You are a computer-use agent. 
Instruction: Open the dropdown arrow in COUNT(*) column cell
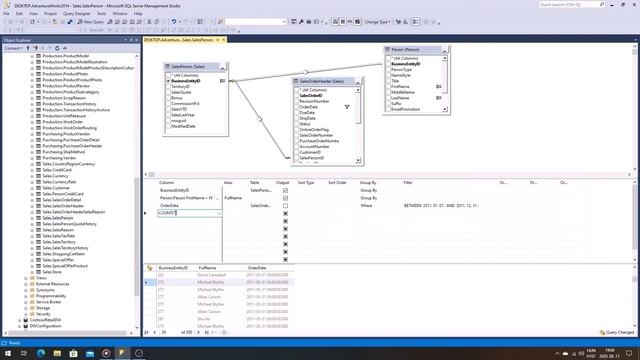(219, 213)
